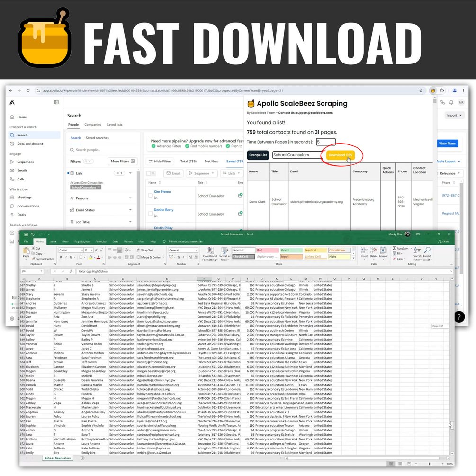Open the Chrome profile avatar icon
This screenshot has width=476, height=476.
[x=454, y=90]
